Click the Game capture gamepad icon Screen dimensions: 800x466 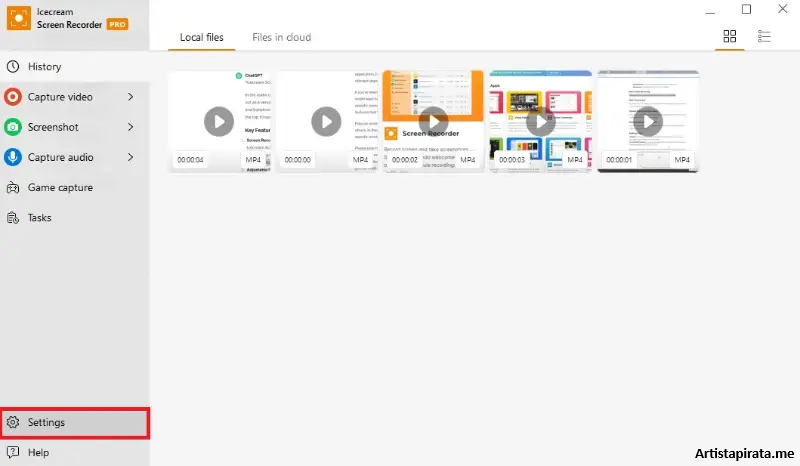coord(13,187)
